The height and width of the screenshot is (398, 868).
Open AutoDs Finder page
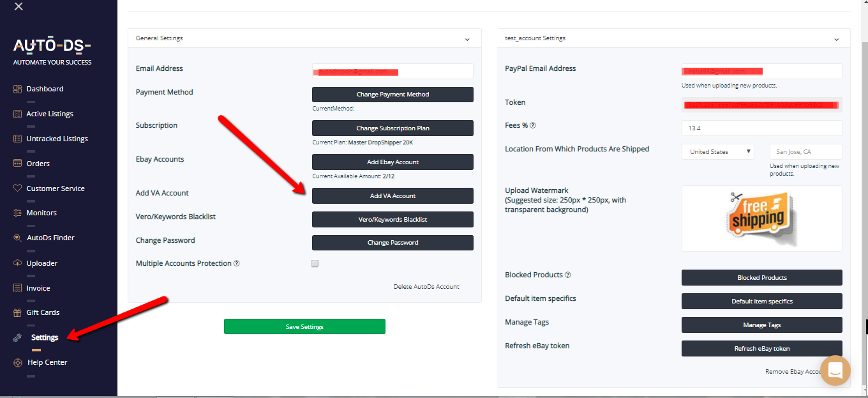(x=50, y=238)
